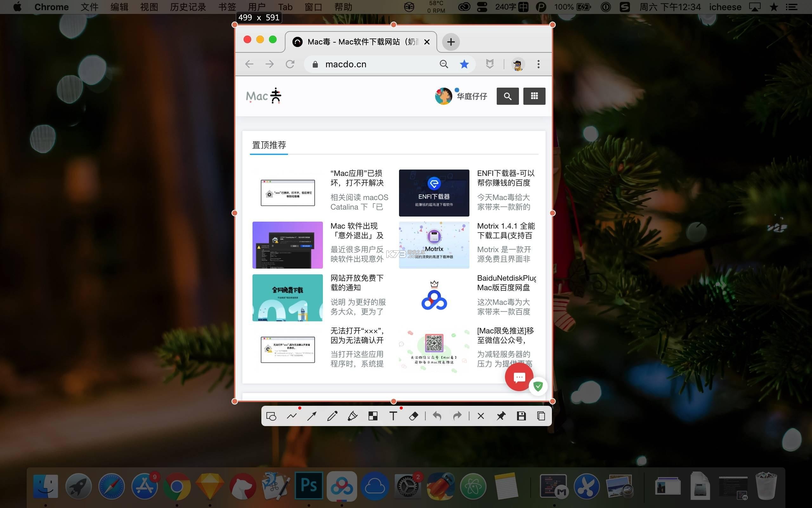Open the Motrix 1.4.1 article title

coord(506,231)
